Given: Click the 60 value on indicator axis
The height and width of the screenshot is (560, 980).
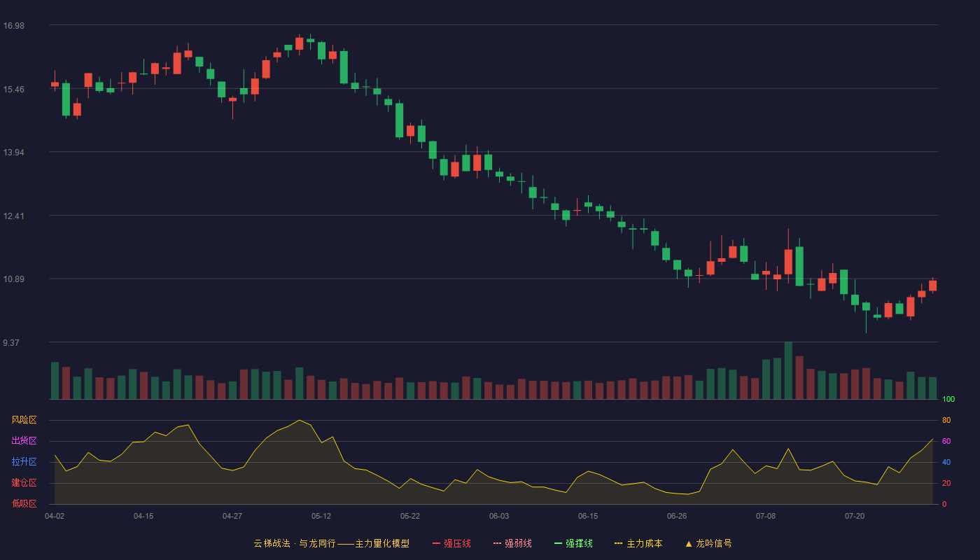Looking at the screenshot, I should 946,441.
